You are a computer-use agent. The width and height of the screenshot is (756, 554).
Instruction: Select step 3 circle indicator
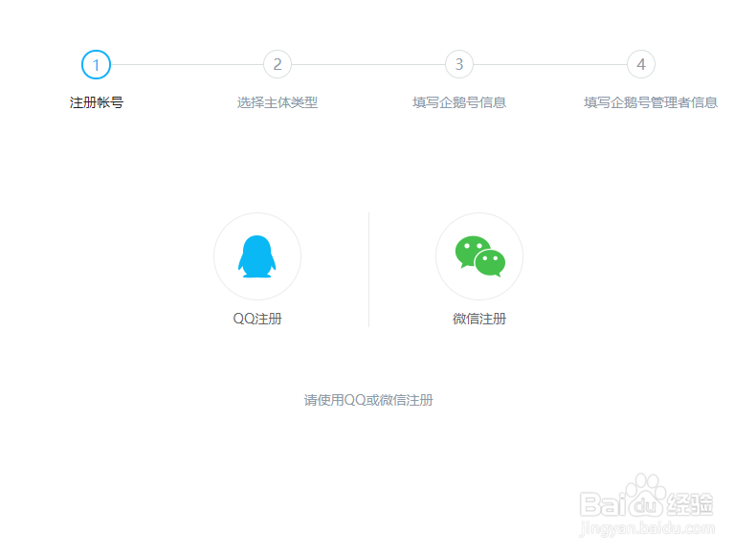459,64
